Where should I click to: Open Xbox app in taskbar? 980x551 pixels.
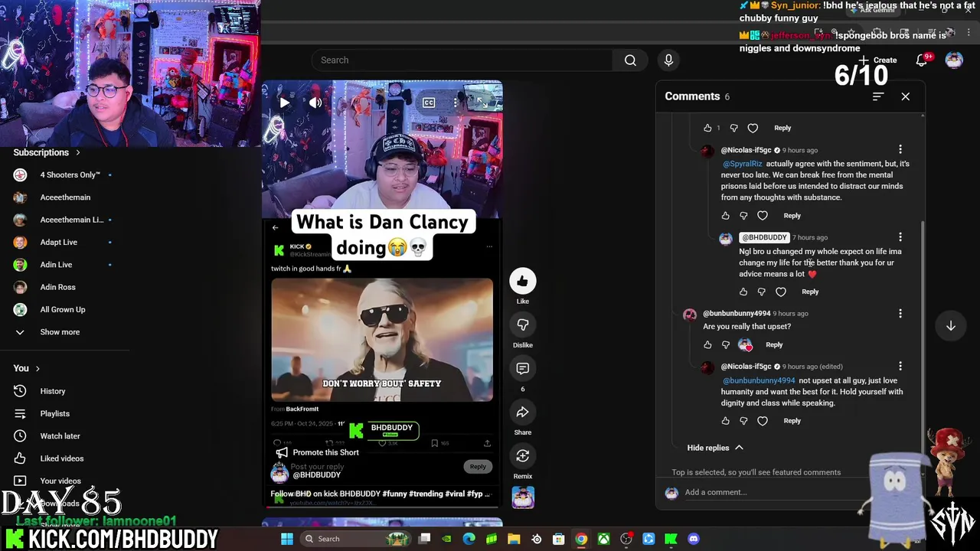[x=603, y=539]
